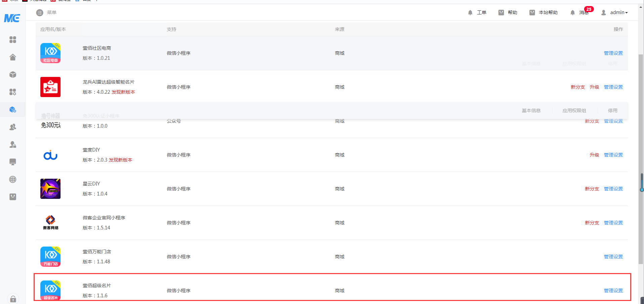This screenshot has height=304, width=644.
Task: Click 发现新版本 for 壹度DIY version 2.0.3
Action: (120, 160)
